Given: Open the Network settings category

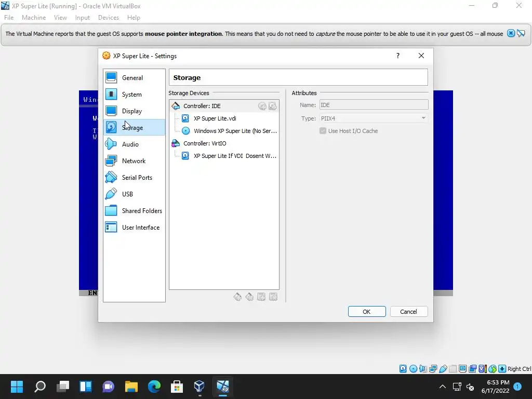Looking at the screenshot, I should coord(134,161).
